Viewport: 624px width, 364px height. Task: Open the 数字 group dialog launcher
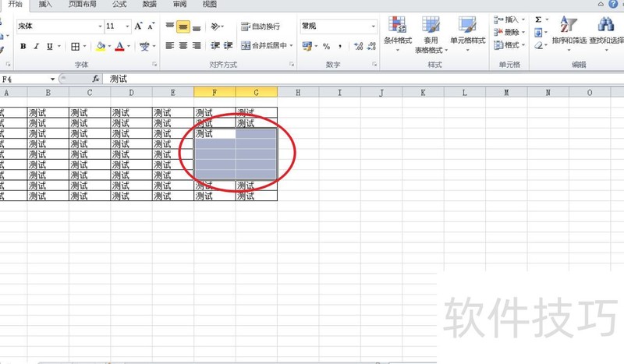(x=374, y=64)
